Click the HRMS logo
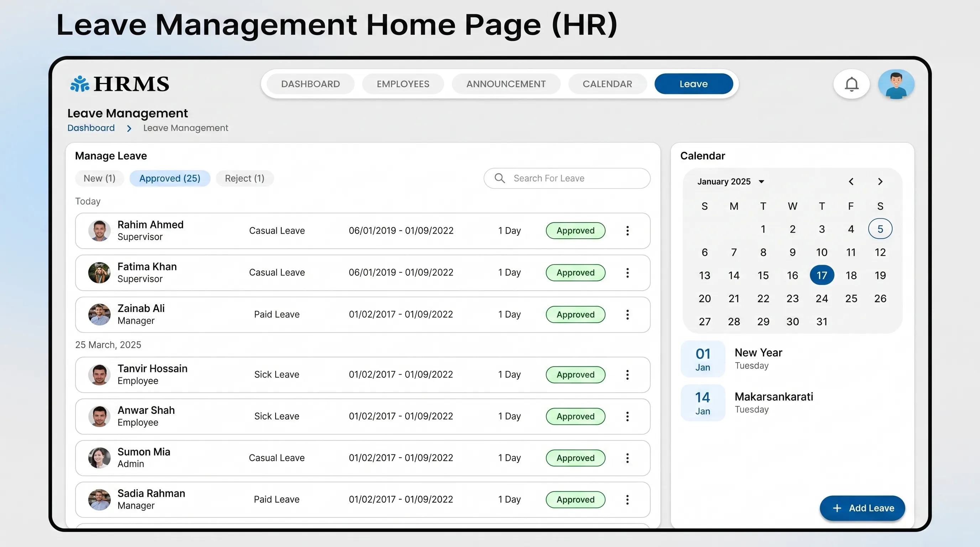980x547 pixels. click(x=119, y=84)
